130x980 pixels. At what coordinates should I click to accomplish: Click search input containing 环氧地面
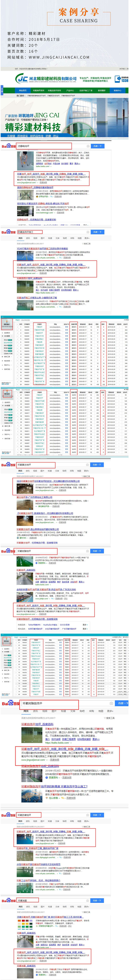53,901
